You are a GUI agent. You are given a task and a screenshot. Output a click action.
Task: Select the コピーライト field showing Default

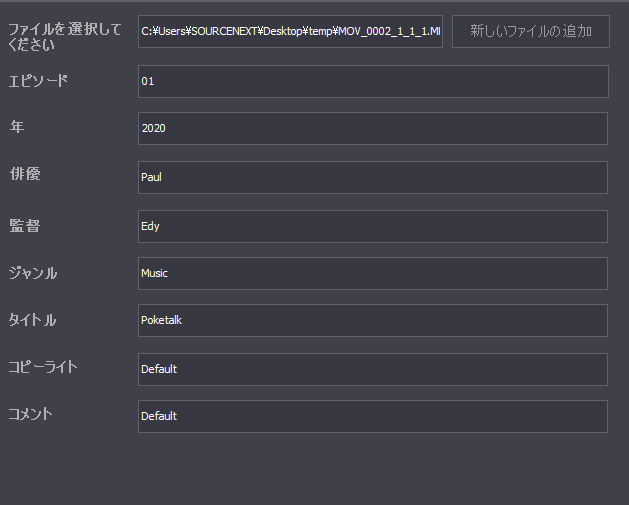click(372, 369)
